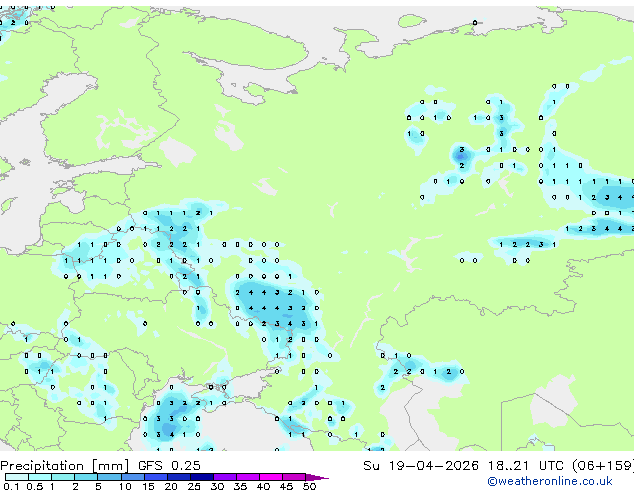Click the '25' legend scale label

click(x=194, y=486)
